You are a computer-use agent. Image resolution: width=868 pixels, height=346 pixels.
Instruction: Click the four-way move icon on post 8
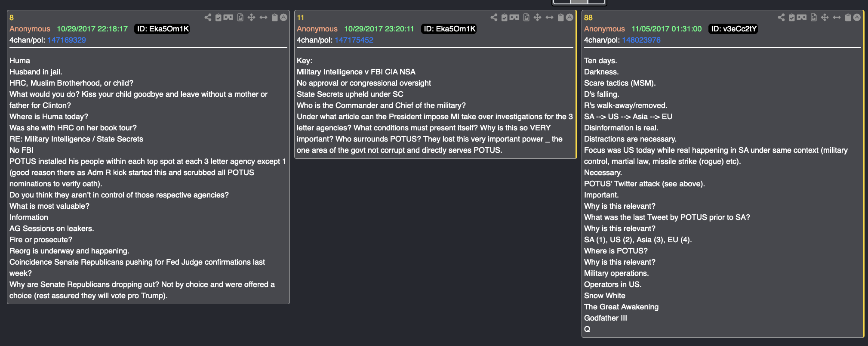tap(252, 17)
